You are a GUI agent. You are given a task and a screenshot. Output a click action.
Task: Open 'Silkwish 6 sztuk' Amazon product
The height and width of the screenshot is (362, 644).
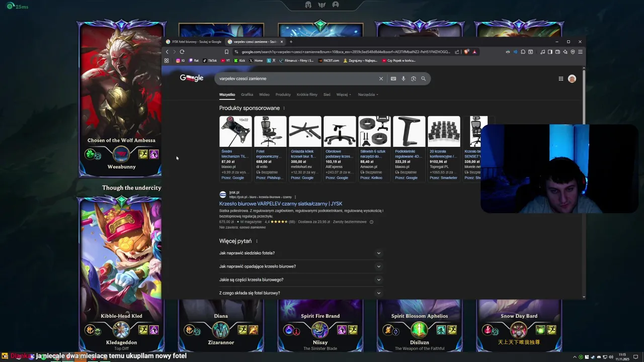click(x=374, y=148)
